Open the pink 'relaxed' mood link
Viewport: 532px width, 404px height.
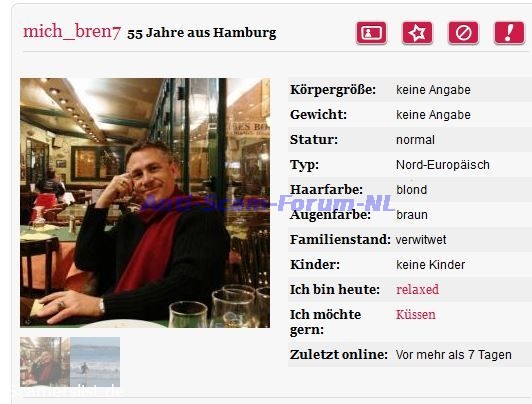pos(417,289)
